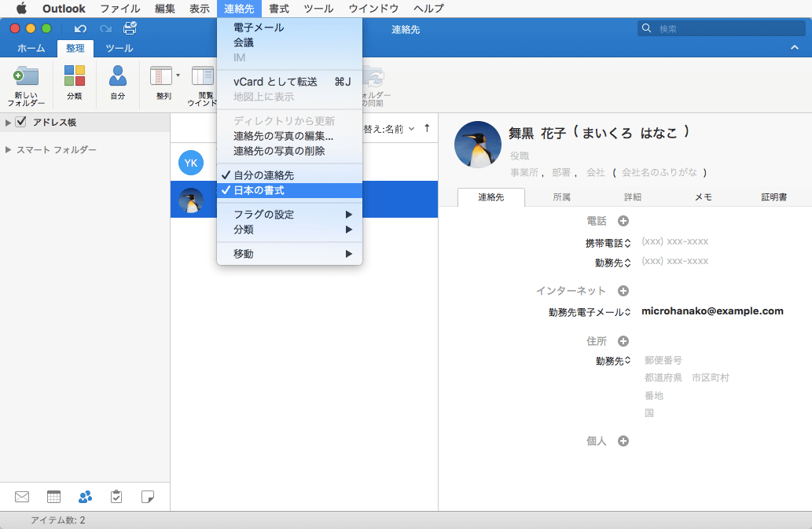
Task: Select the YK contact avatar
Action: (x=191, y=163)
